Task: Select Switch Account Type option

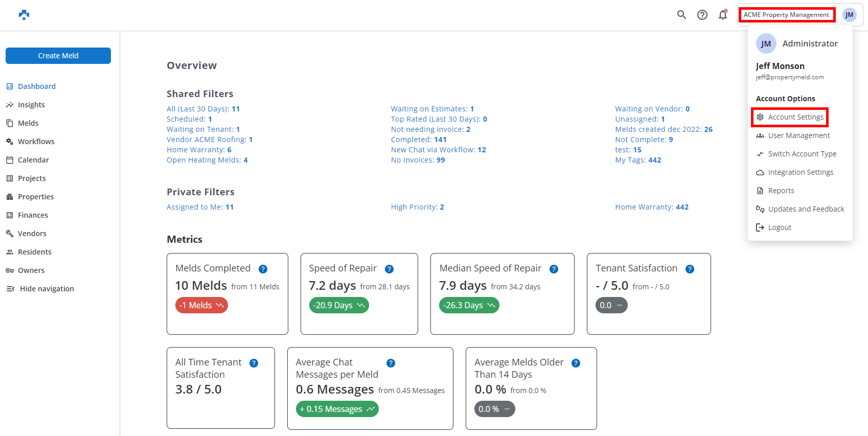Action: (x=802, y=154)
